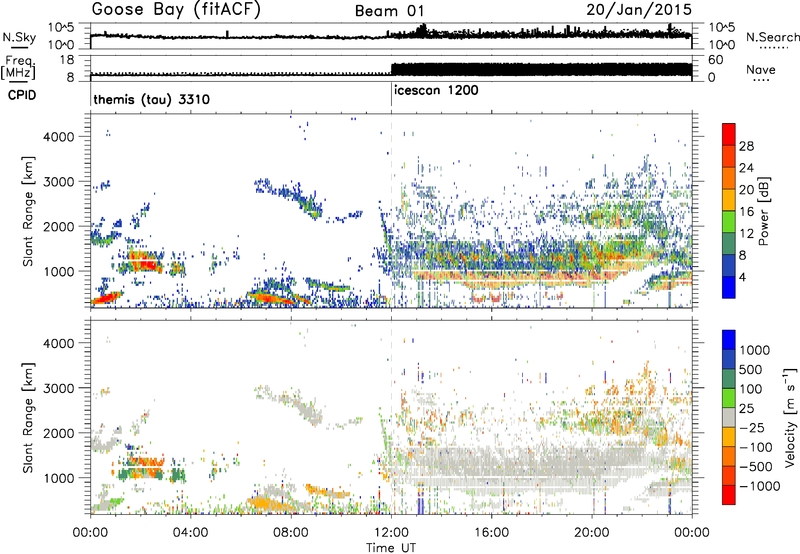
Task: Click the "2000" range tick of the velocity panel
Action: coord(58,433)
